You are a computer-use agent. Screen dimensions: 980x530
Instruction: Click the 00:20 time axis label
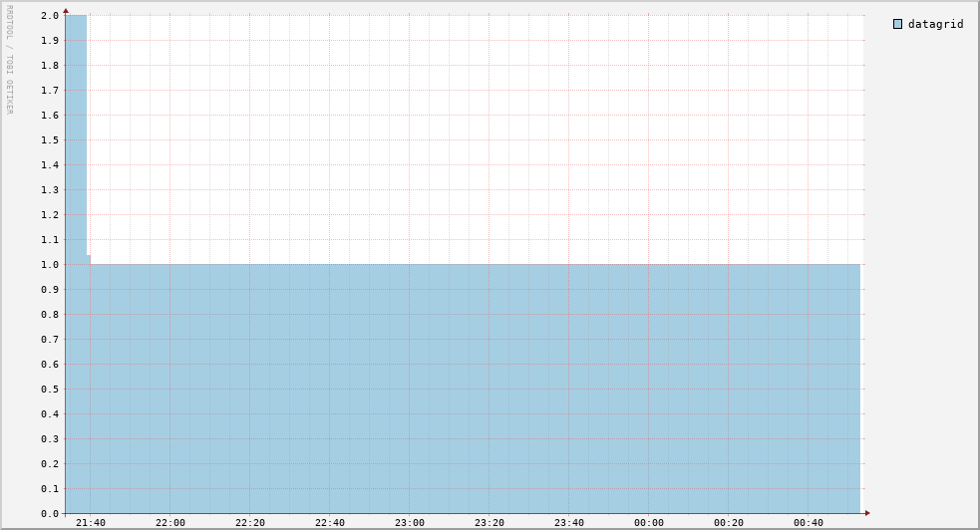point(729,522)
